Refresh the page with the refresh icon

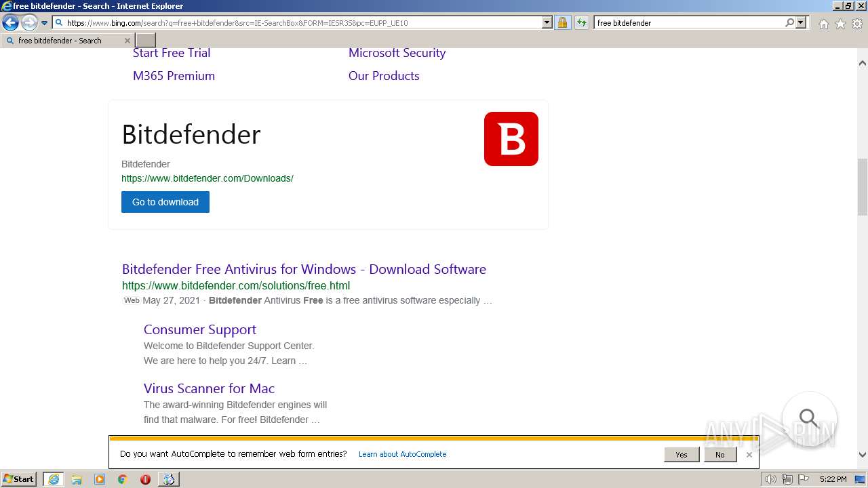tap(581, 22)
